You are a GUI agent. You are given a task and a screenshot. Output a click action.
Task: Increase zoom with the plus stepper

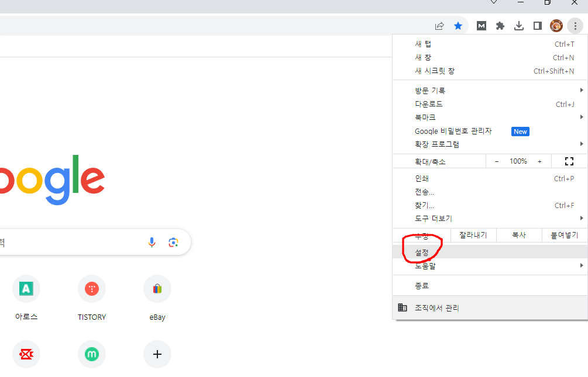(539, 161)
